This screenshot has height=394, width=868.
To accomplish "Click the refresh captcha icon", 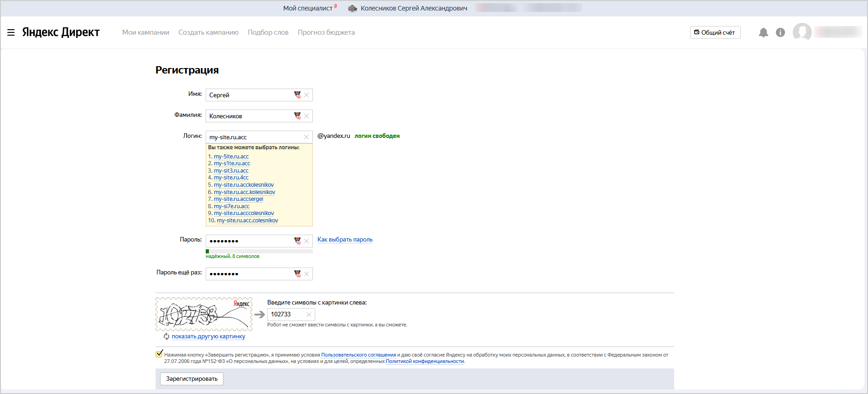I will pos(166,336).
